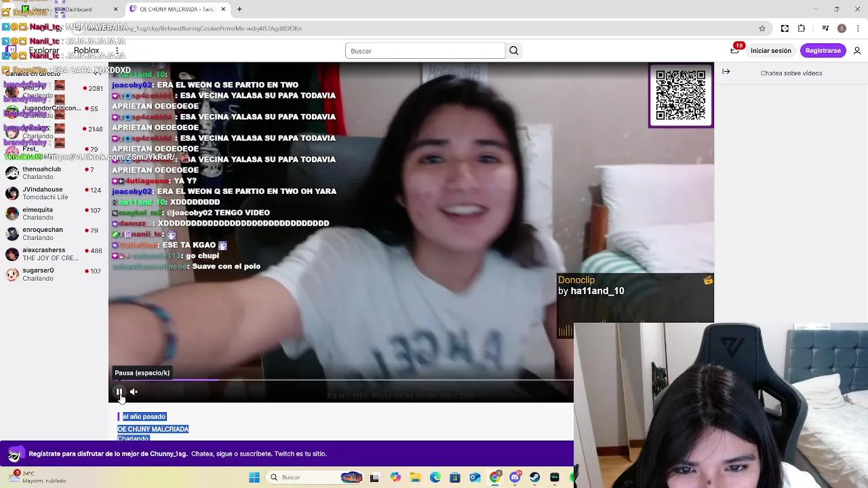
Task: Open thenoahclub channel in sidebar
Action: click(x=54, y=173)
